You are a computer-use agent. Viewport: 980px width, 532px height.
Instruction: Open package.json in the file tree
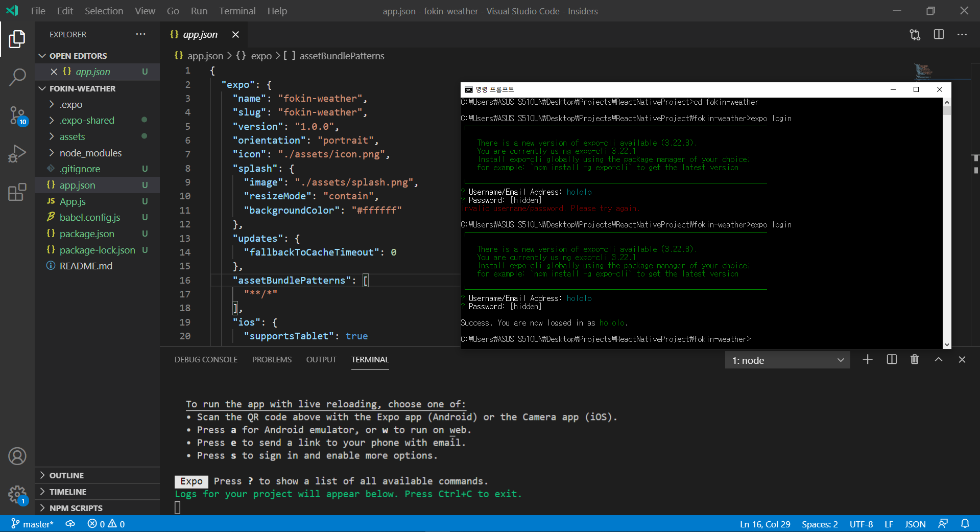87,234
